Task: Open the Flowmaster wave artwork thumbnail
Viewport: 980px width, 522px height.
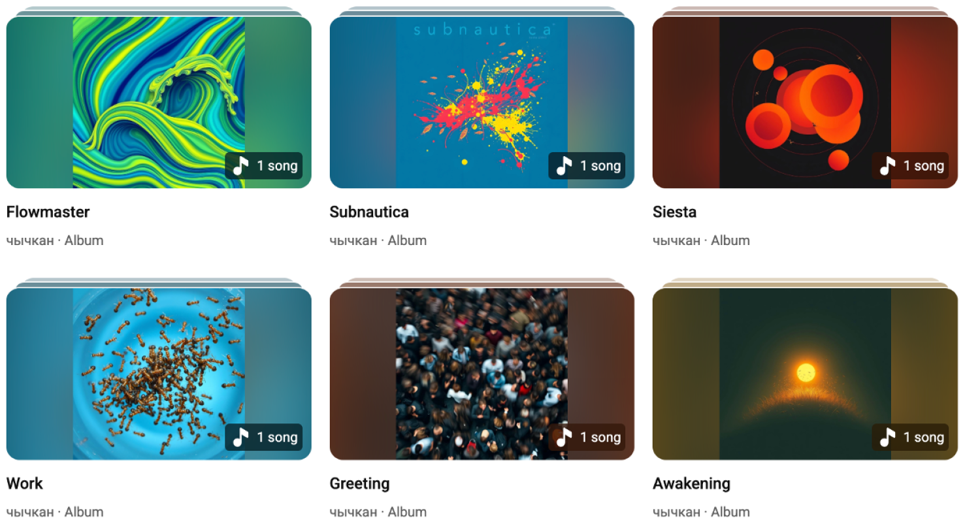Action: coord(159,103)
